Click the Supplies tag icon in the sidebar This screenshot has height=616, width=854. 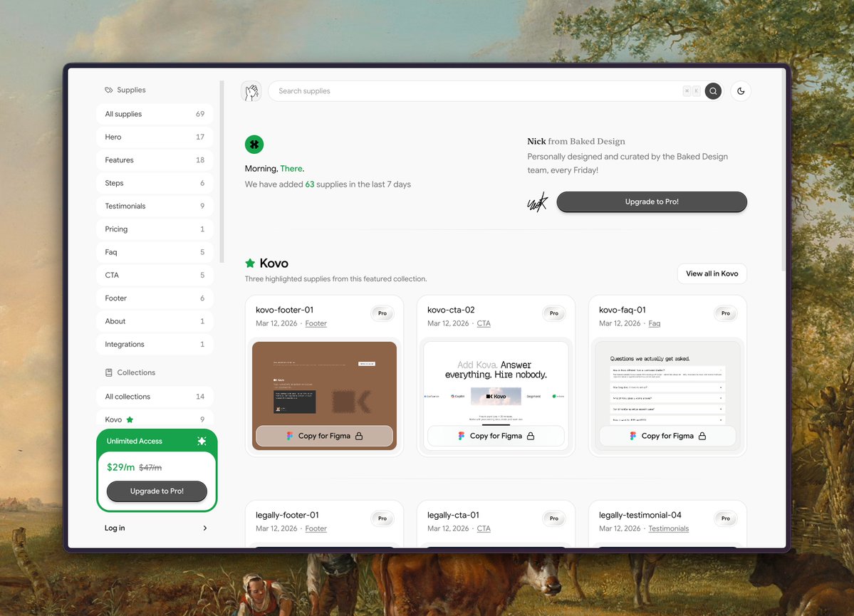[x=109, y=90]
